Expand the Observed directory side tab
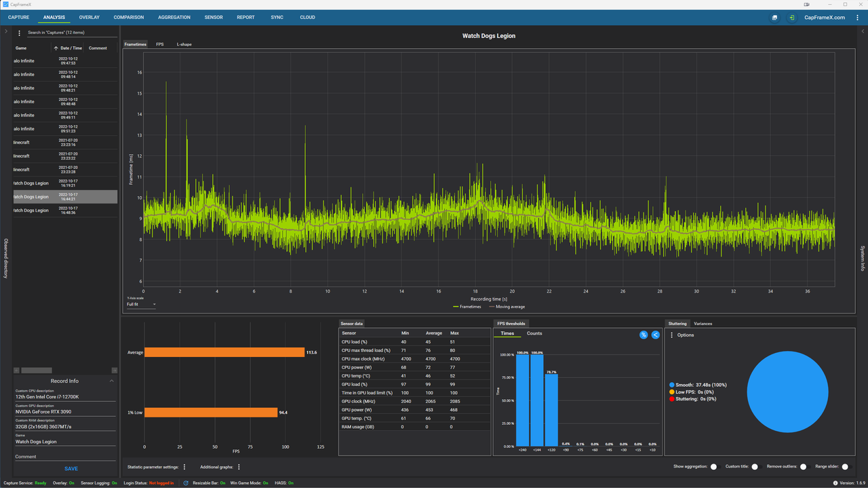 pos(6,258)
